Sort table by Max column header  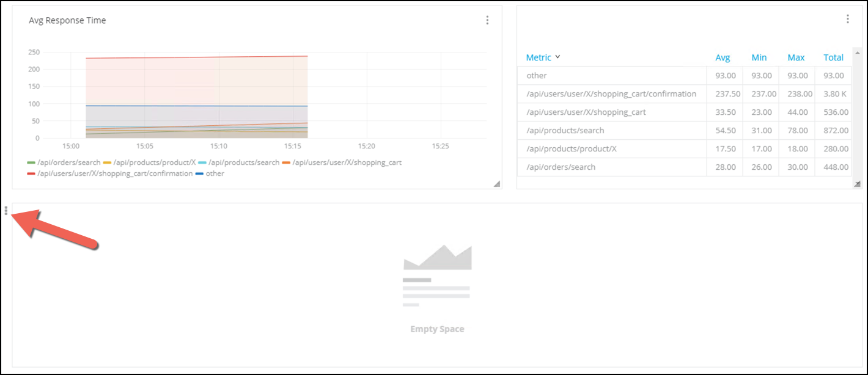pyautogui.click(x=796, y=57)
